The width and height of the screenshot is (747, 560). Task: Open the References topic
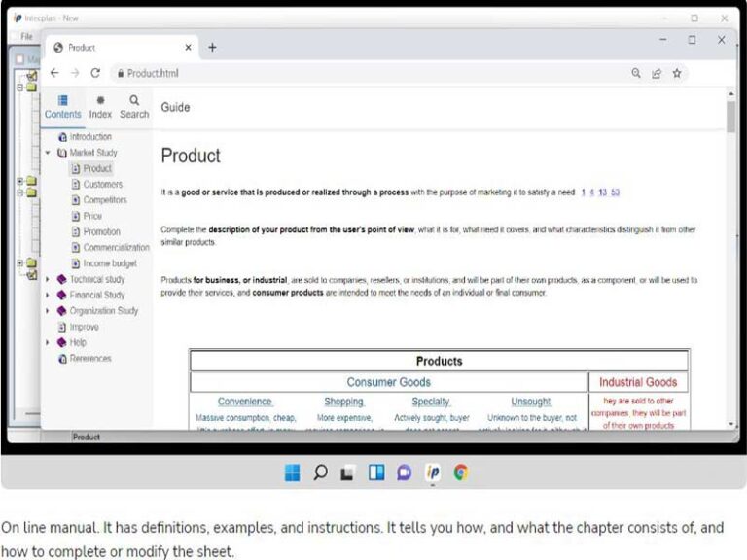click(x=90, y=359)
